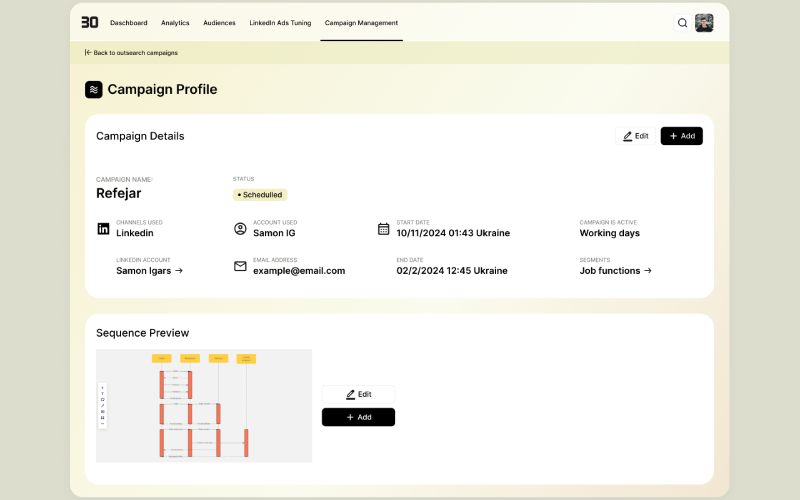The width and height of the screenshot is (800, 500).
Task: Click the Campaign Profile heading
Action: tap(162, 89)
